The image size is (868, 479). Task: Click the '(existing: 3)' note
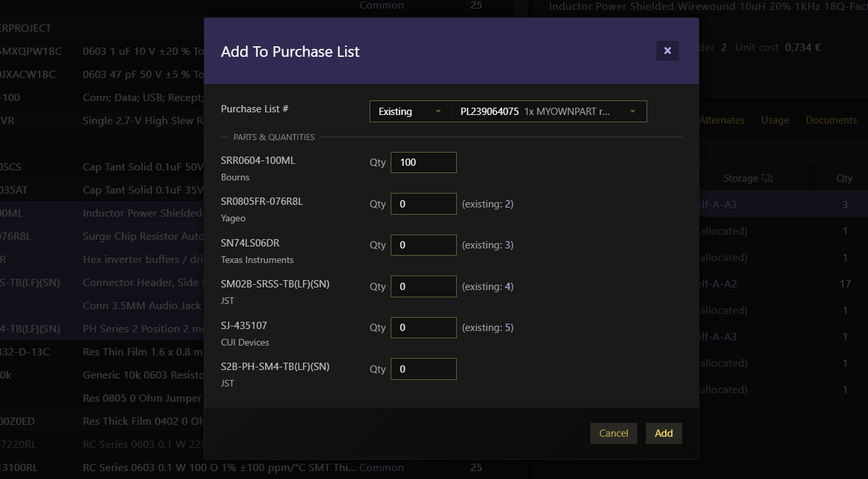487,245
